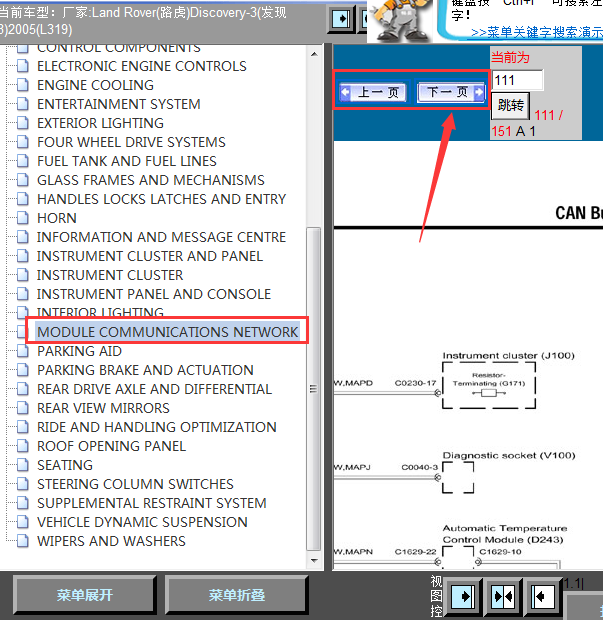Screen dimensions: 603x620
Task: Click the INSTRUMENT CLUSTER item
Action: (x=110, y=275)
